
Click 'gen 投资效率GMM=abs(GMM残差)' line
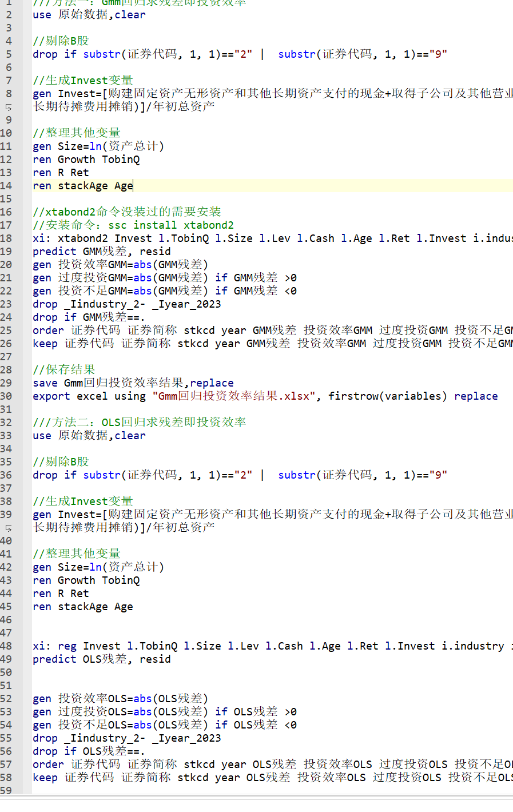tap(121, 265)
